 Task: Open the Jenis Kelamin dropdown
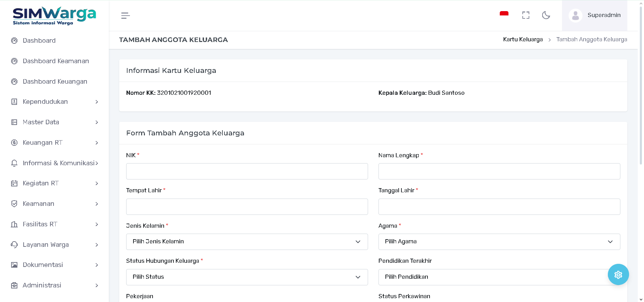point(247,242)
